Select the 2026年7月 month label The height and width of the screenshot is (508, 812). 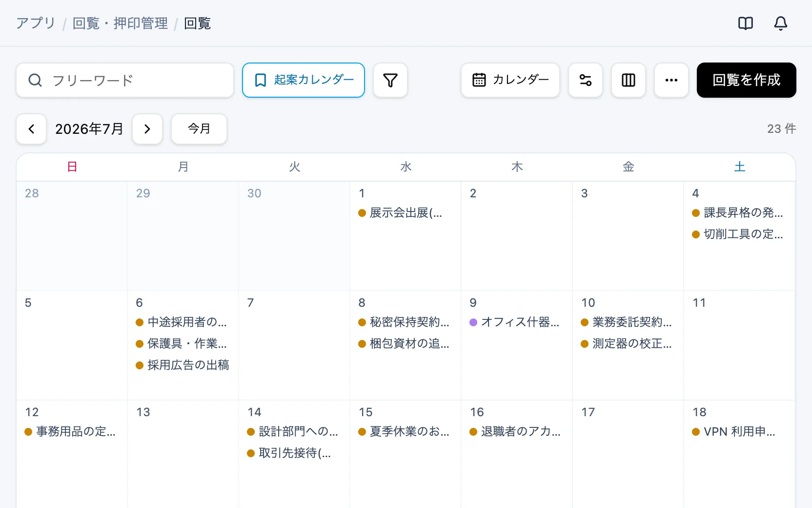tap(89, 129)
